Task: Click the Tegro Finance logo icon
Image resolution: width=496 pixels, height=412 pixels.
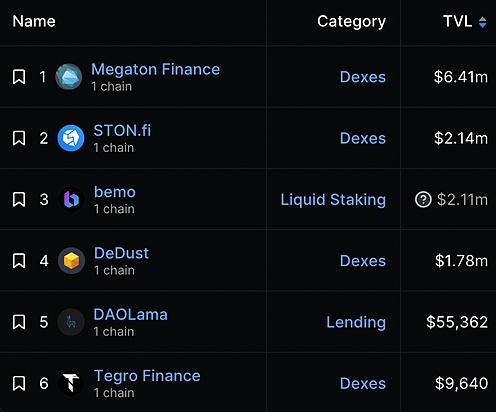Action: coord(71,383)
